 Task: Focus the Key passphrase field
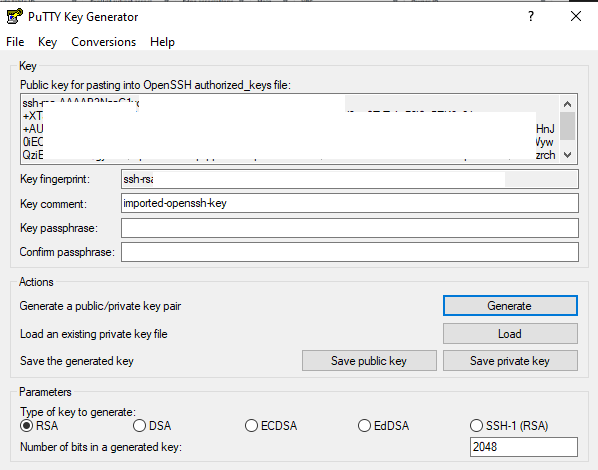click(350, 228)
